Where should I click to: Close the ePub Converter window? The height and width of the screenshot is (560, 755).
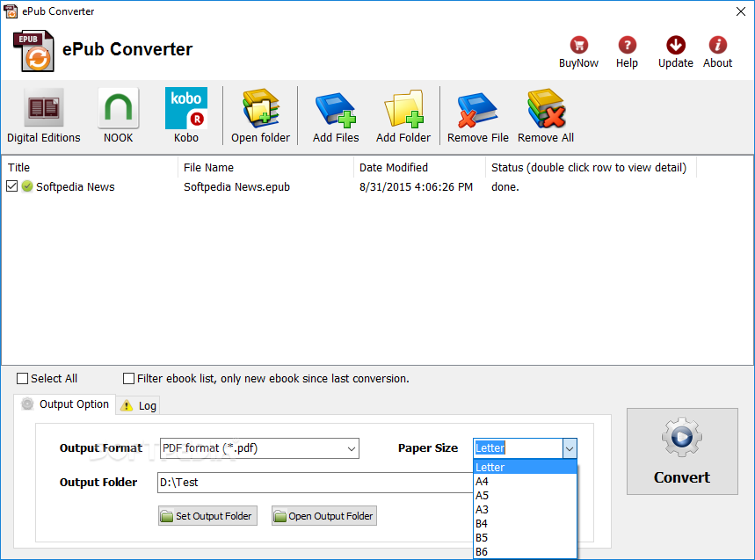point(741,11)
